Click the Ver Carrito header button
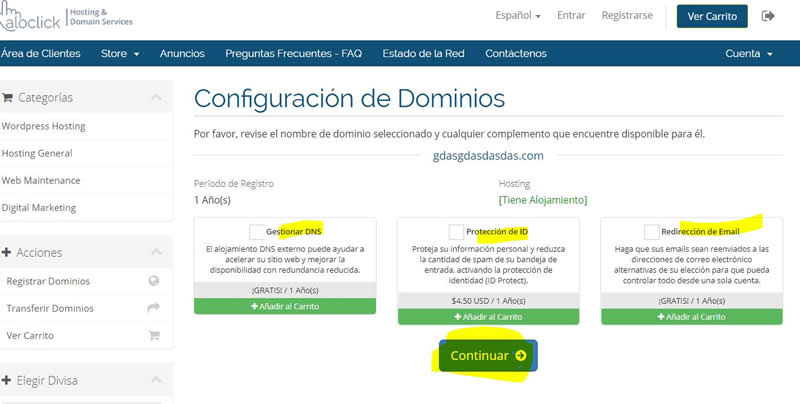Viewport: 800px width, 404px height. tap(712, 16)
